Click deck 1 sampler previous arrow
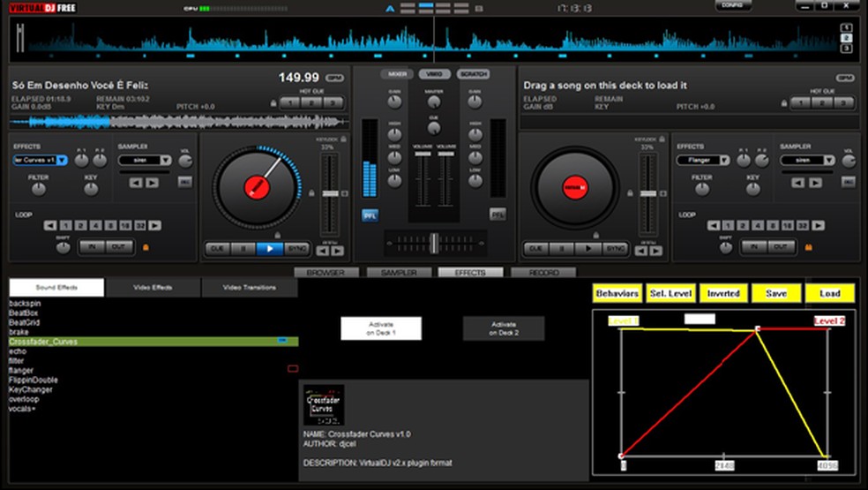The height and width of the screenshot is (490, 868). 136,183
